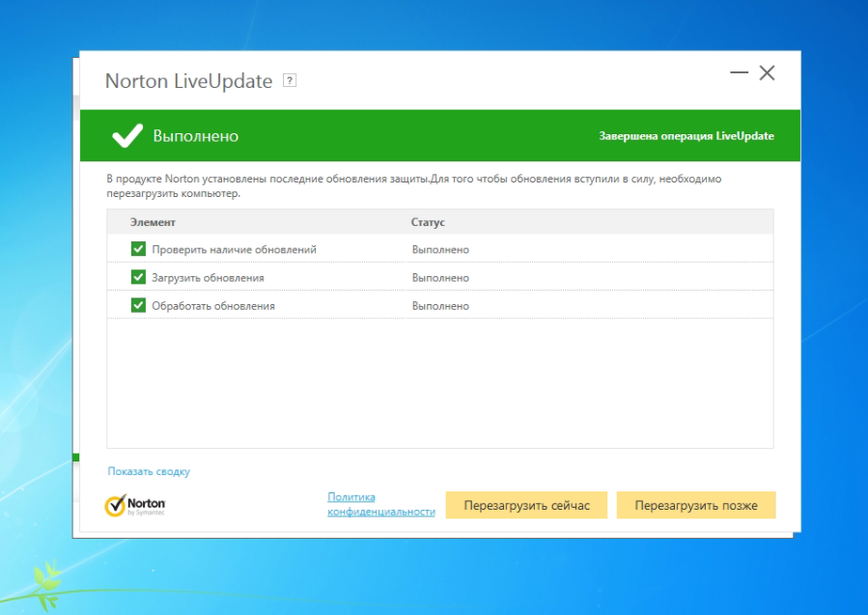Viewport: 868px width, 615px height.
Task: Click the large white checkmark in green banner
Action: point(126,136)
